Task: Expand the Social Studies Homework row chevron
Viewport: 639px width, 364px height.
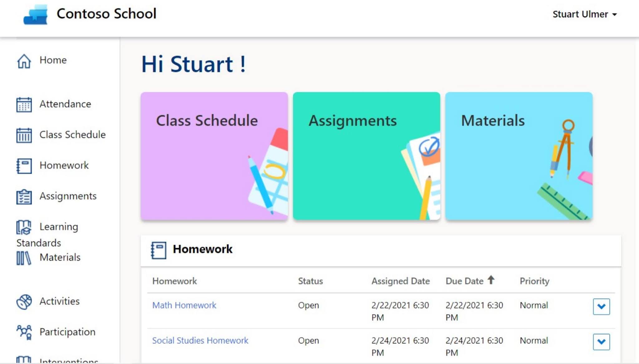Action: click(601, 342)
